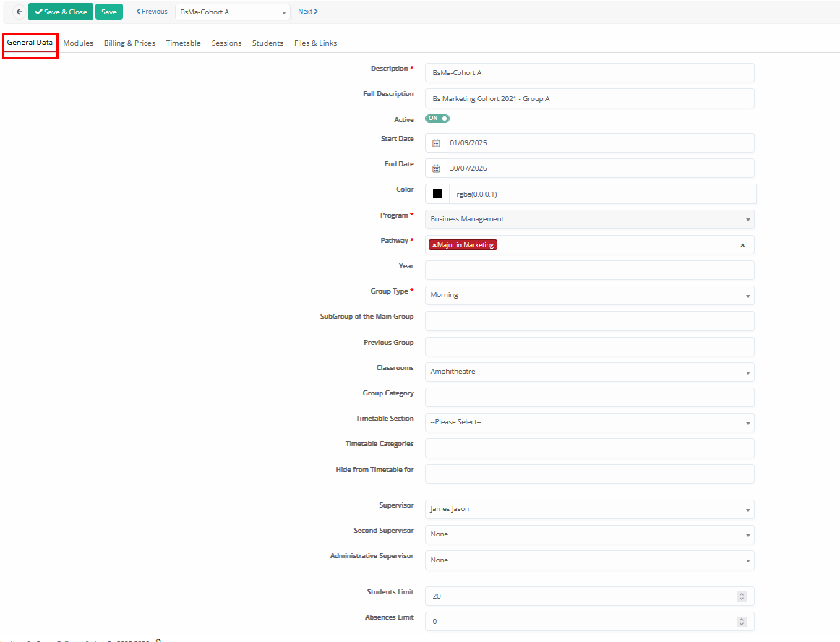Clear all Pathway selections with the x
Viewport: 840px width, 642px height.
click(x=742, y=245)
